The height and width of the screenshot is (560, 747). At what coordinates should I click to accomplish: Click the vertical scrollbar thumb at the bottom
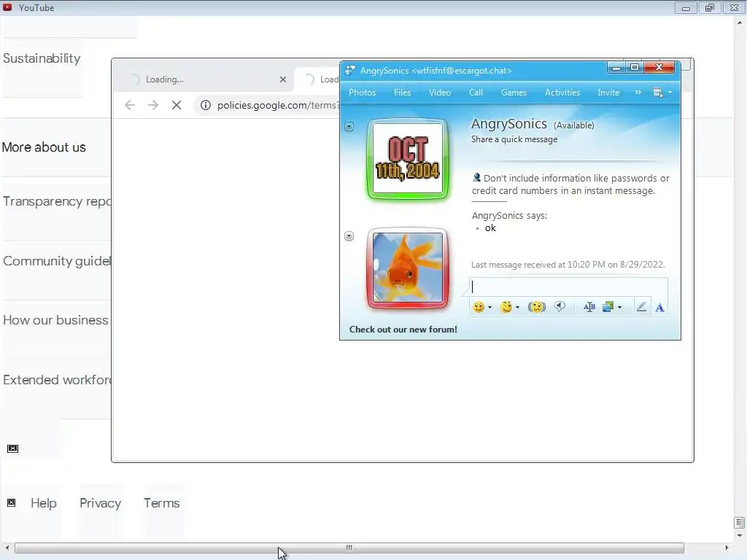click(x=740, y=523)
